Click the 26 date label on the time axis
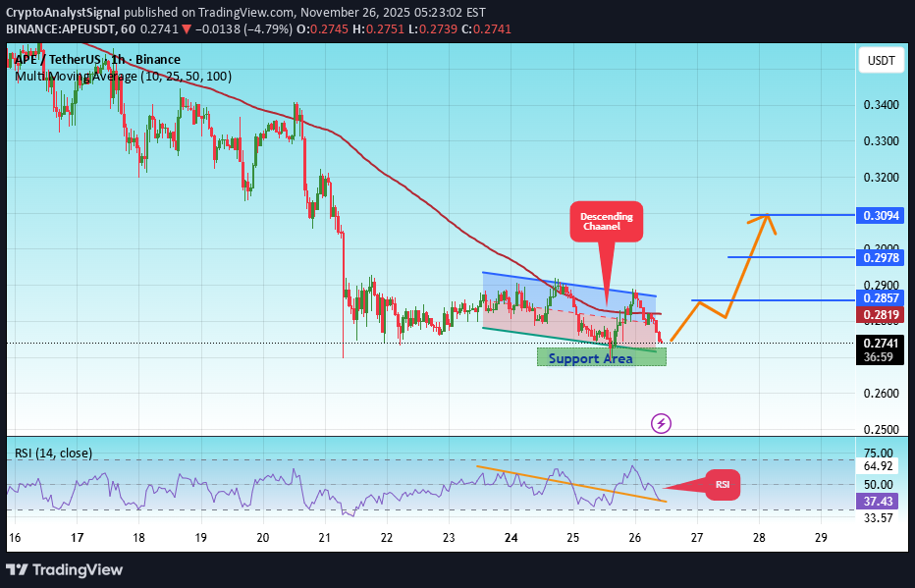Viewport: 915px width, 588px height. (634, 538)
